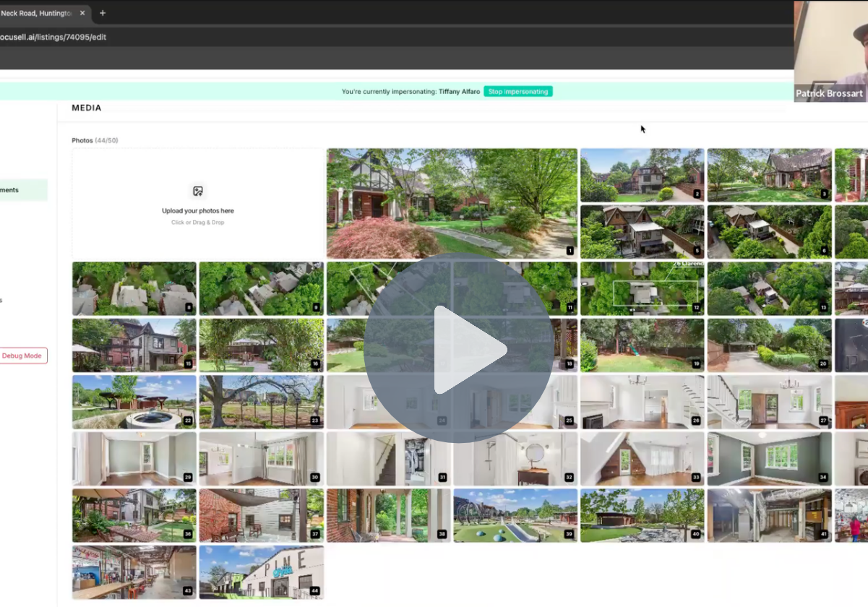Select lot outline photo thumbnail number 12

click(643, 288)
